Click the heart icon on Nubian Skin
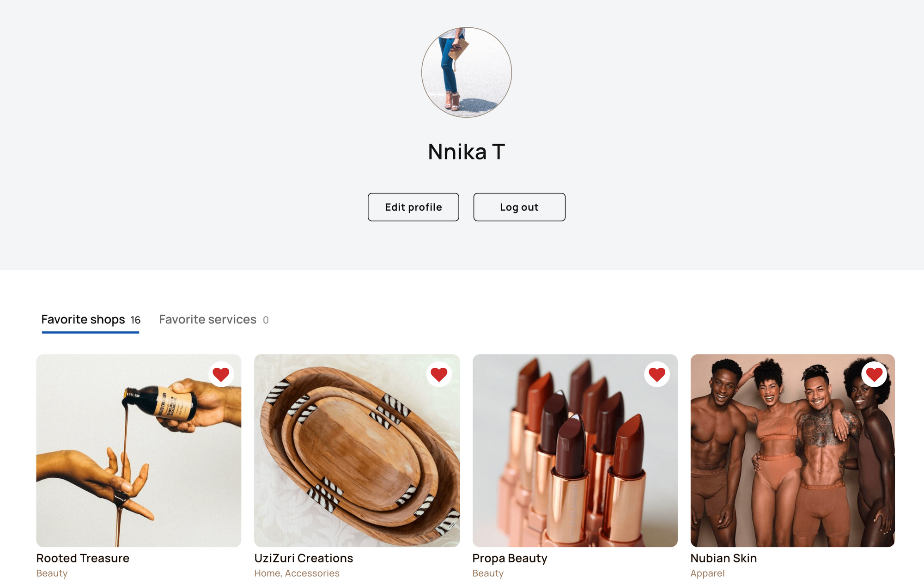The image size is (924, 585). tap(874, 374)
